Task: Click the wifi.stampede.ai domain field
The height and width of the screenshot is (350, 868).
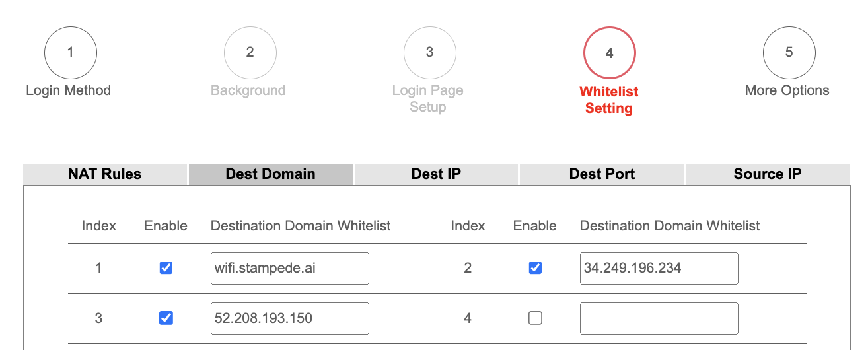Action: (289, 268)
